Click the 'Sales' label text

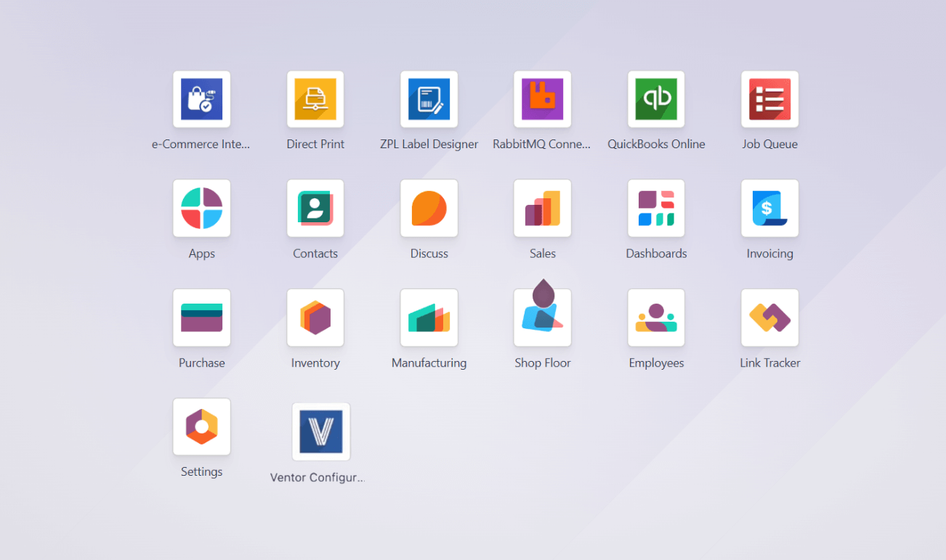(x=542, y=253)
